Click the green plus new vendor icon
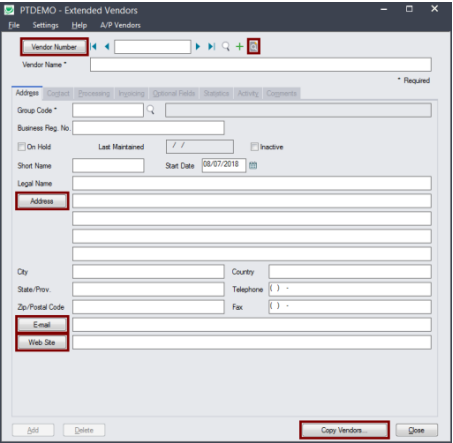Screen dimensions: 453x443 (239, 47)
